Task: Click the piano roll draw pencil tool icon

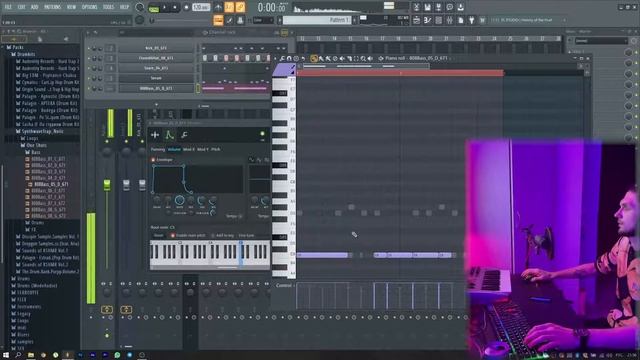Action: tap(314, 59)
